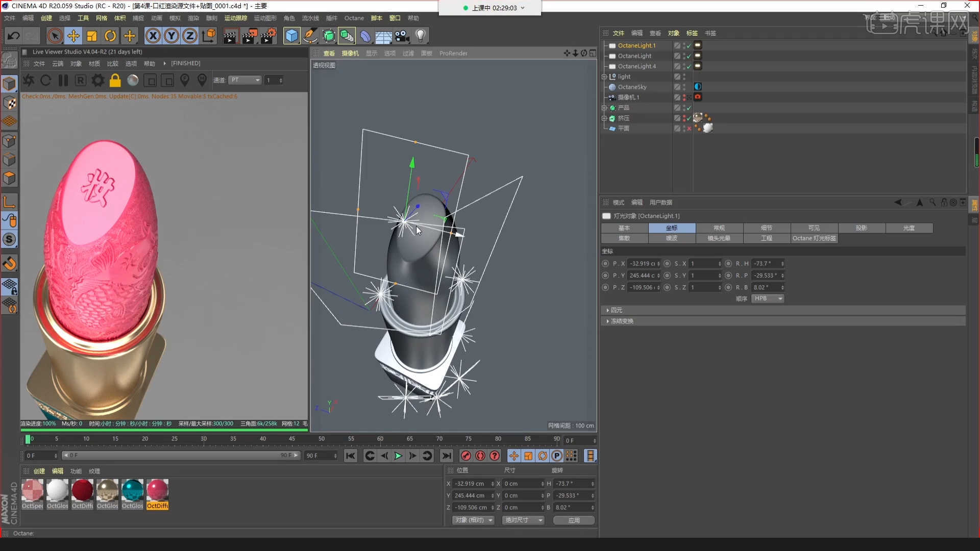Click the Floor environment grid icon
Image resolution: width=980 pixels, height=551 pixels.
383,36
